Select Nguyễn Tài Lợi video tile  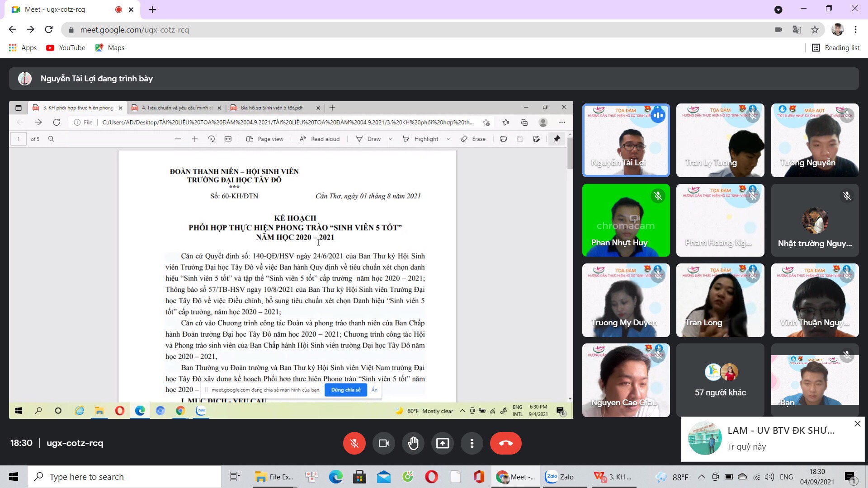tap(626, 140)
